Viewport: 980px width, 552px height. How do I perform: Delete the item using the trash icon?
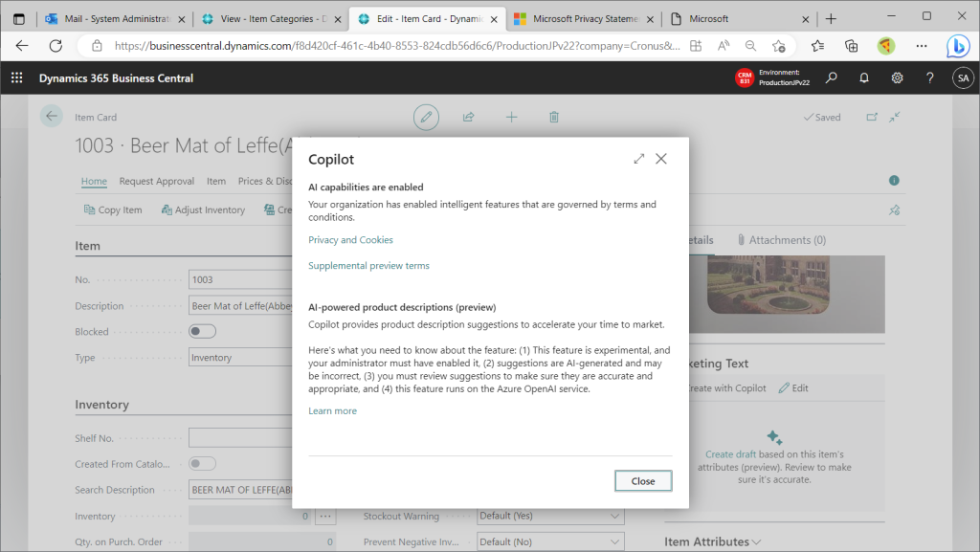pyautogui.click(x=554, y=117)
